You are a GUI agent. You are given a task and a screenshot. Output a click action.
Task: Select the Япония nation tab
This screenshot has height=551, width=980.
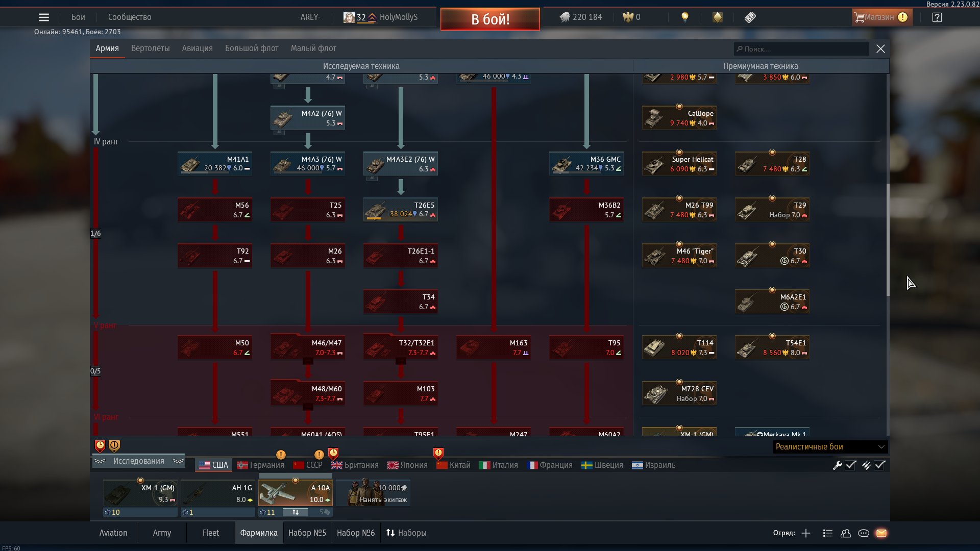point(407,465)
